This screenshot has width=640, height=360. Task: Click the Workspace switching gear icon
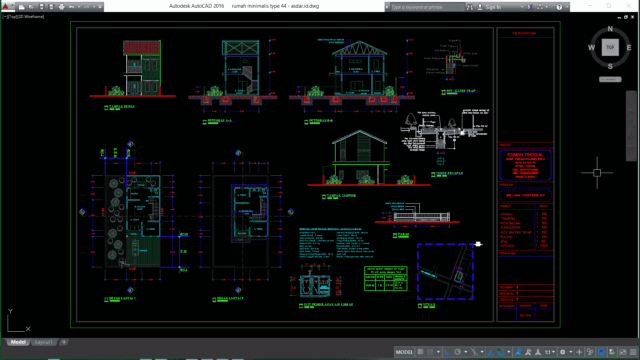pos(562,352)
